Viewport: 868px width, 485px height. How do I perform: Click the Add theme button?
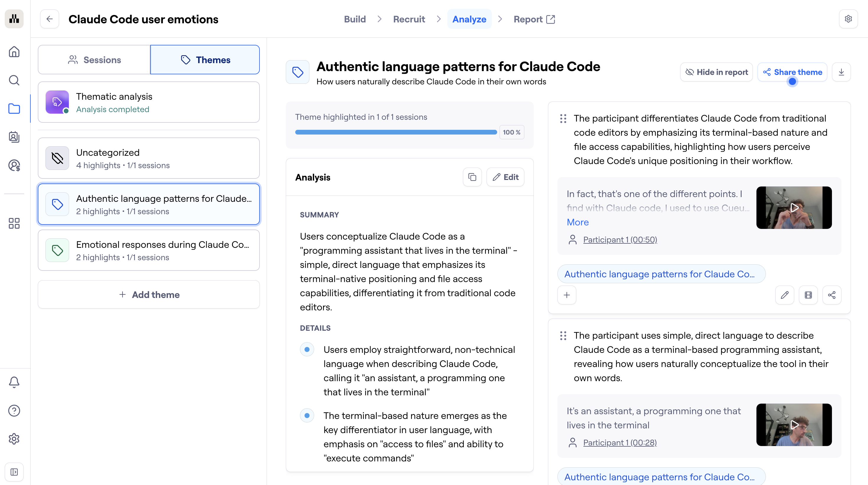149,295
